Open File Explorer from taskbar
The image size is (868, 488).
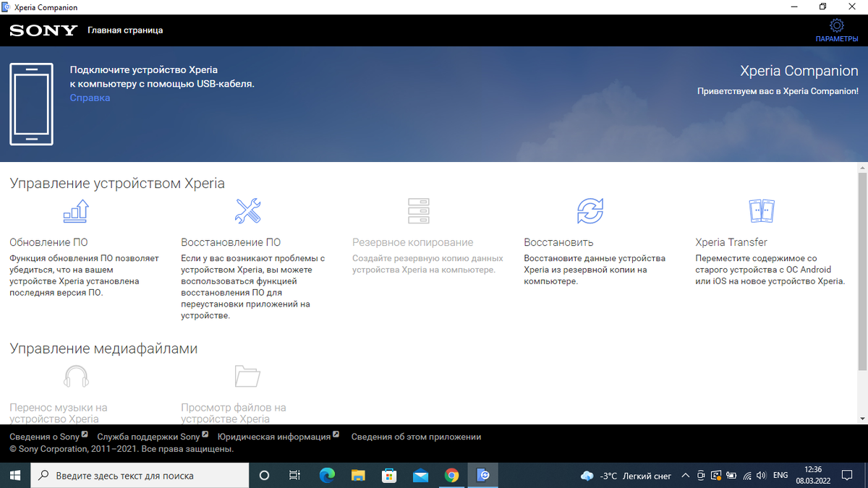358,476
